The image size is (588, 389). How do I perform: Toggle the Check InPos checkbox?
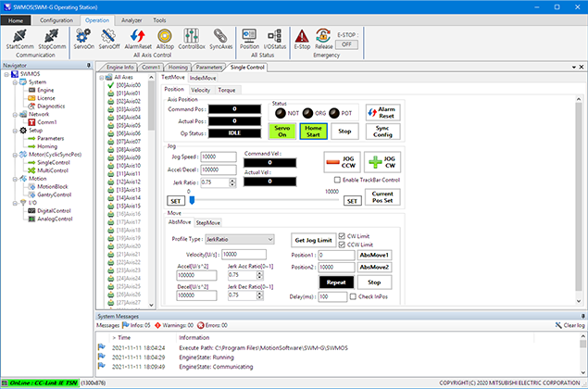(x=353, y=297)
